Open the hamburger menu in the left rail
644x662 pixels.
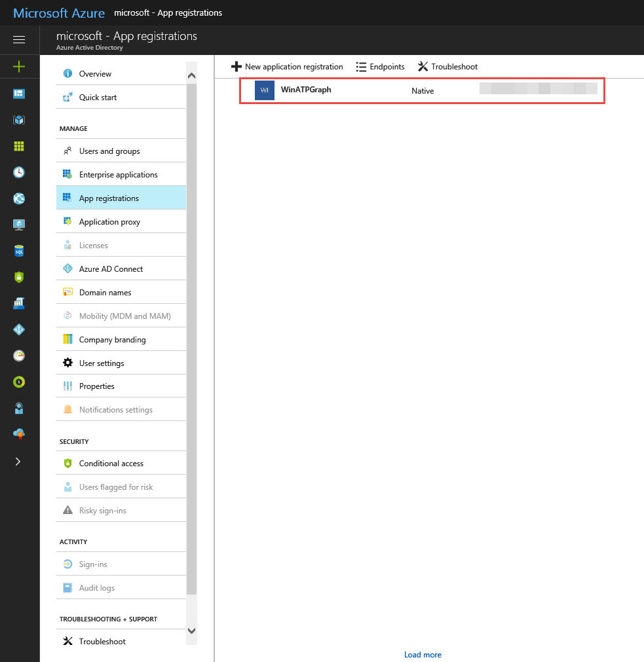(19, 40)
